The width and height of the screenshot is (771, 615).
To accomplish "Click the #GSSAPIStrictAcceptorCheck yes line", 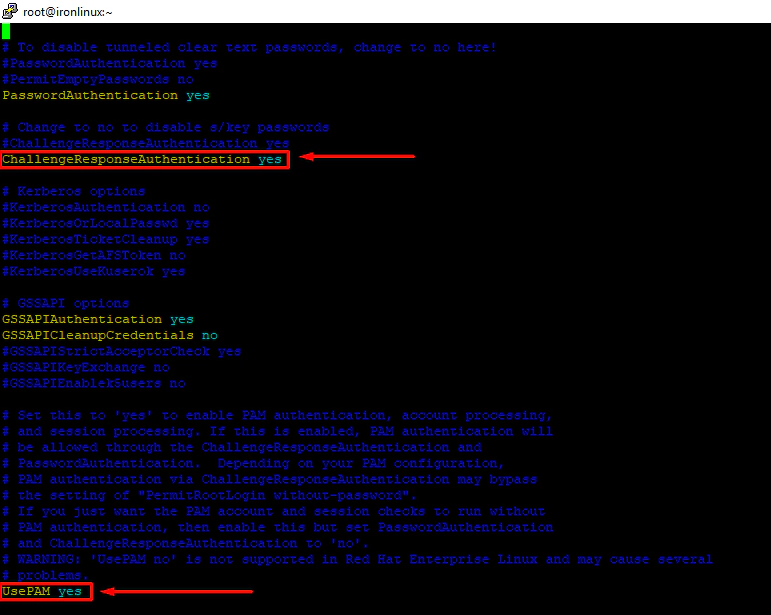I will point(121,351).
